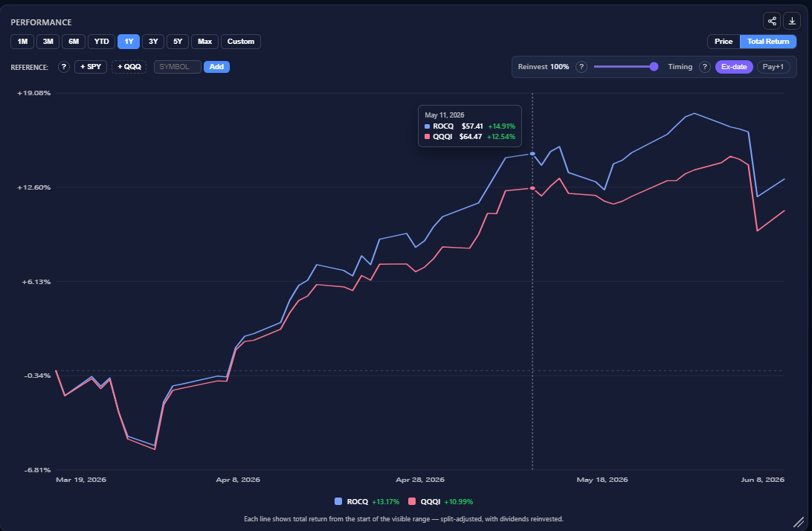Open the Custom date range option
This screenshot has width=812, height=531.
[241, 42]
